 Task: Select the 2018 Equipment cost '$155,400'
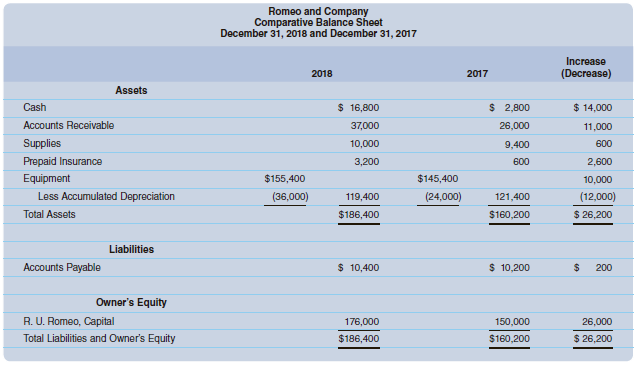click(x=285, y=179)
